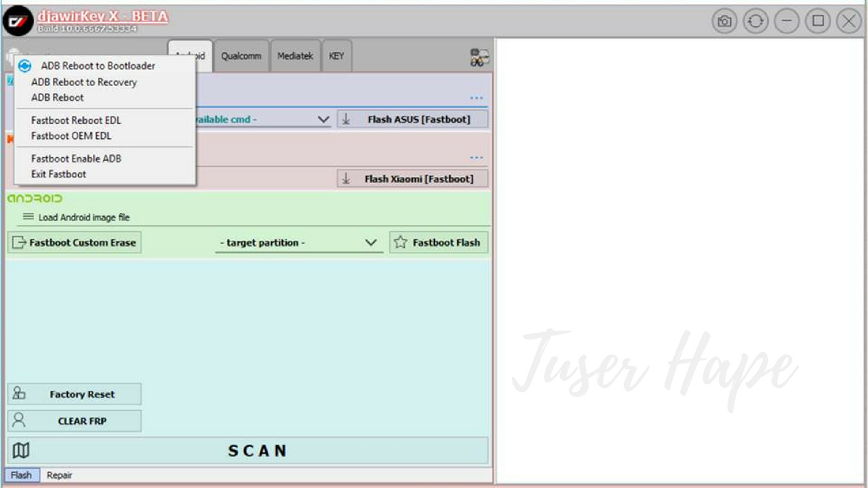Click Load Android image file
The height and width of the screenshot is (488, 868).
(84, 218)
